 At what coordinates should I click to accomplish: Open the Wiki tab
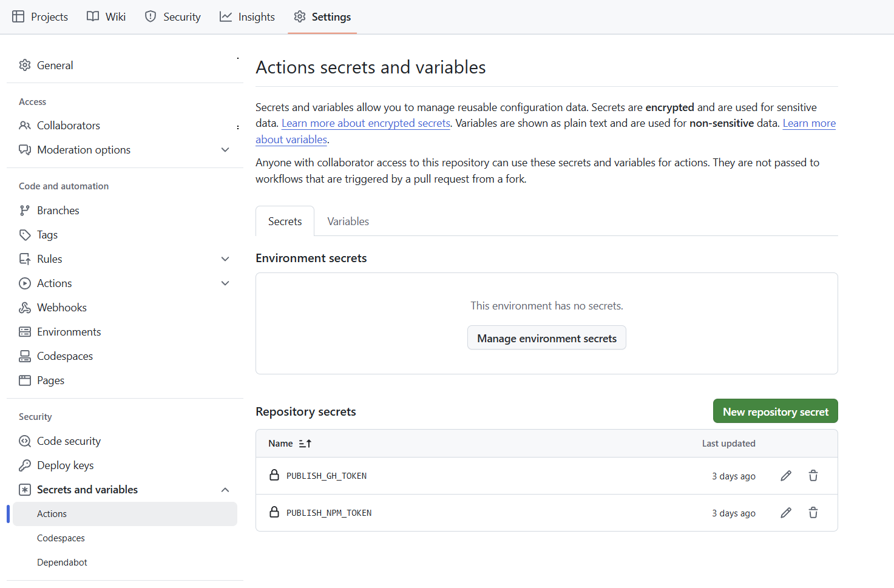[x=106, y=17]
